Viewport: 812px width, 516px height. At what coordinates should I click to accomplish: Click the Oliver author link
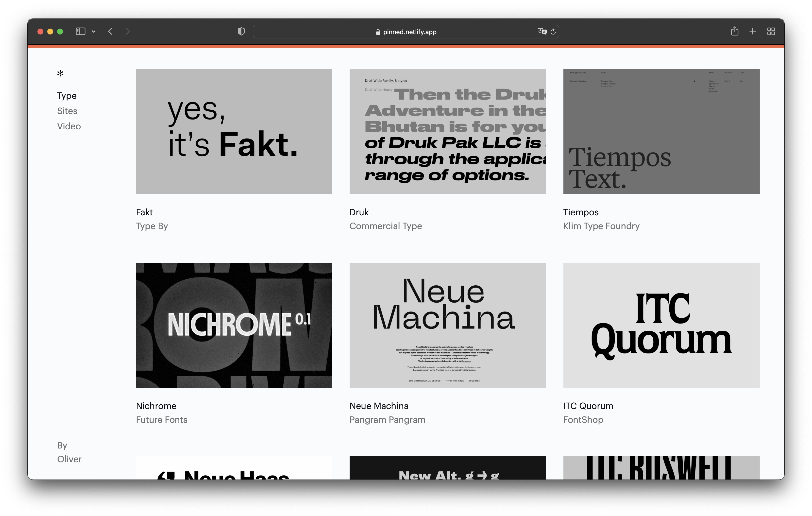[x=69, y=459]
